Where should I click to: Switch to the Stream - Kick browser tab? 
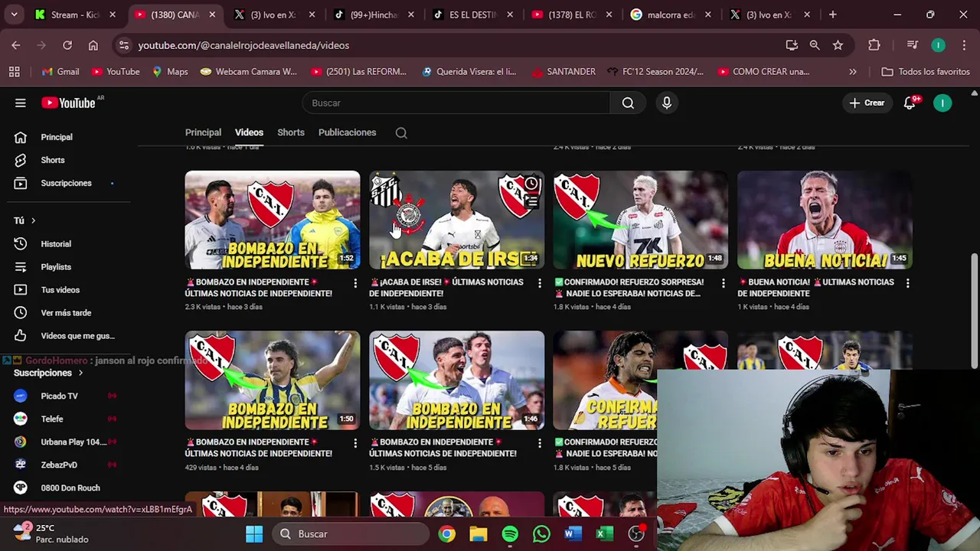coord(76,15)
